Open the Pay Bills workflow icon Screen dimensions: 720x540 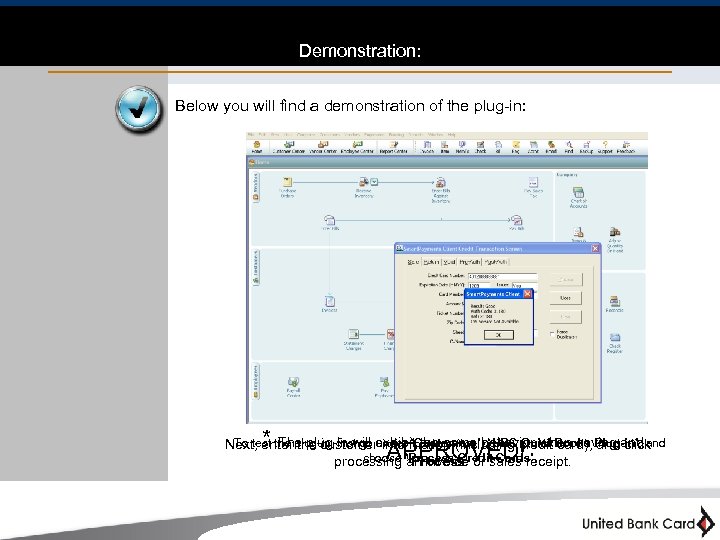pos(517,222)
